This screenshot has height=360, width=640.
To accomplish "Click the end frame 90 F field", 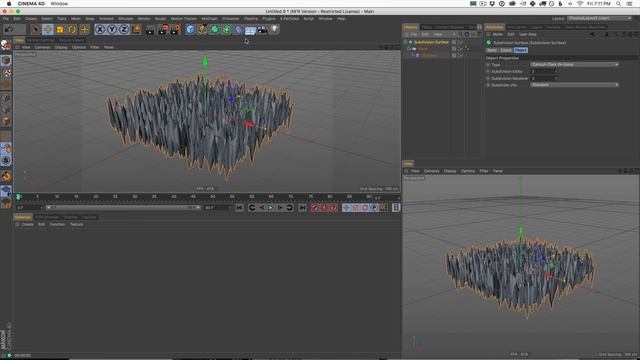I will [217, 208].
